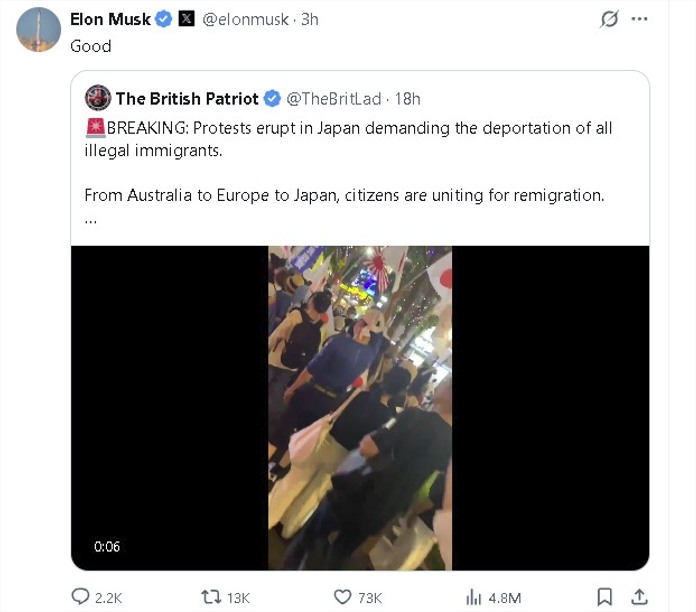Click the Elon Musk display name
Screen dimensions: 696x612
111,20
